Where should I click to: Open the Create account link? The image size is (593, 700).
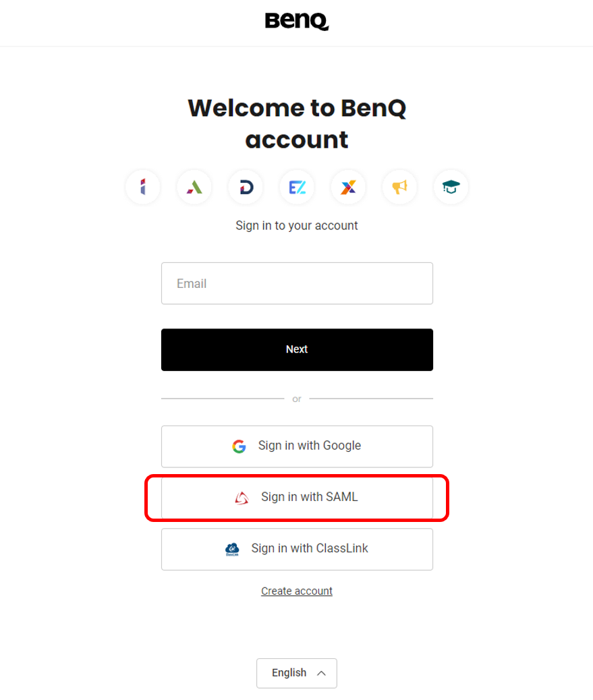click(297, 591)
